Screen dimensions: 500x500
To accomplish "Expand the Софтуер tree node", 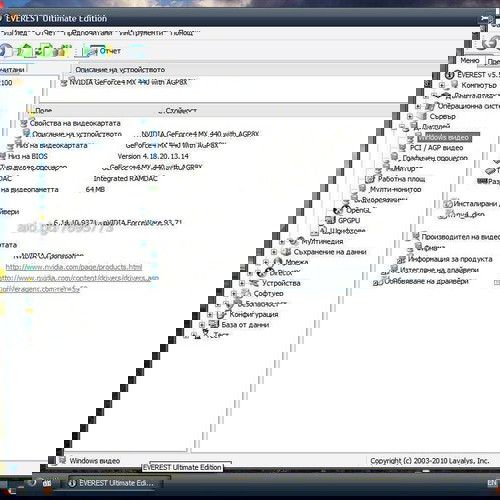I will (234, 294).
